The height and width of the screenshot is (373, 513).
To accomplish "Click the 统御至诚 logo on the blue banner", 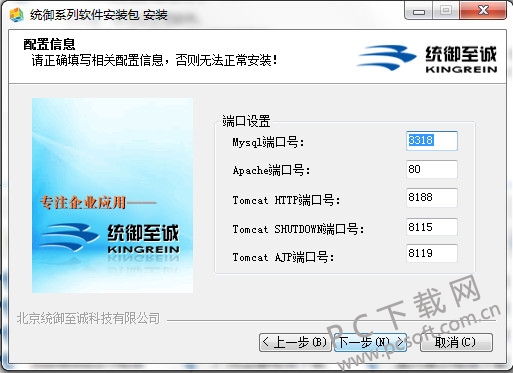I will (109, 238).
